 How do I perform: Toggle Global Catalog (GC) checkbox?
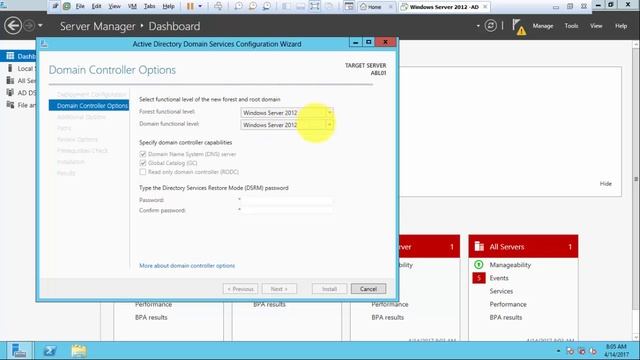pyautogui.click(x=142, y=163)
